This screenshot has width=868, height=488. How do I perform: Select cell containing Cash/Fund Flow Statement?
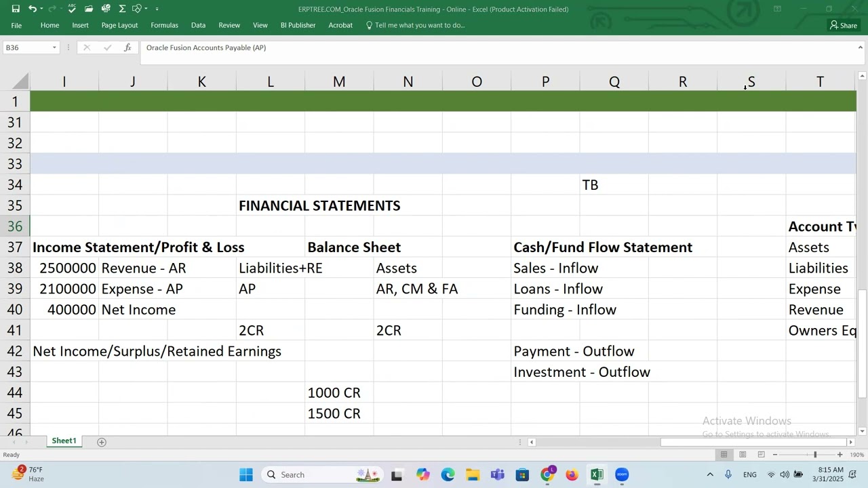[x=603, y=247]
